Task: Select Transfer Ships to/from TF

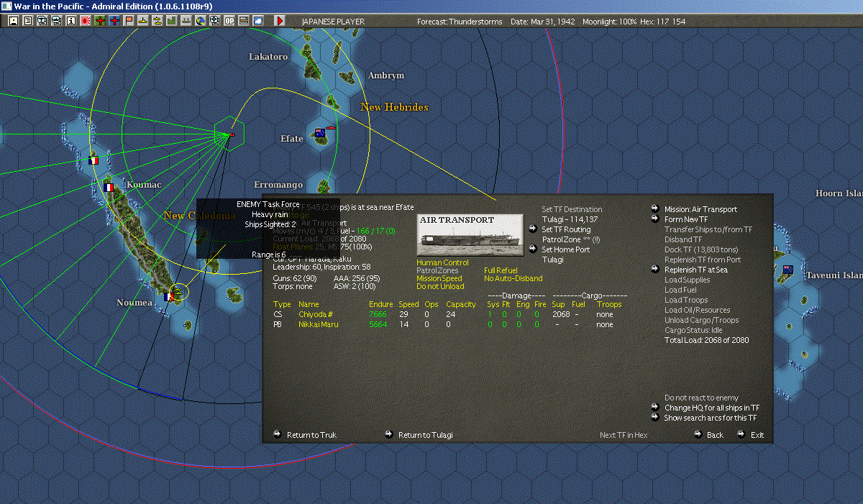Action: click(x=708, y=229)
